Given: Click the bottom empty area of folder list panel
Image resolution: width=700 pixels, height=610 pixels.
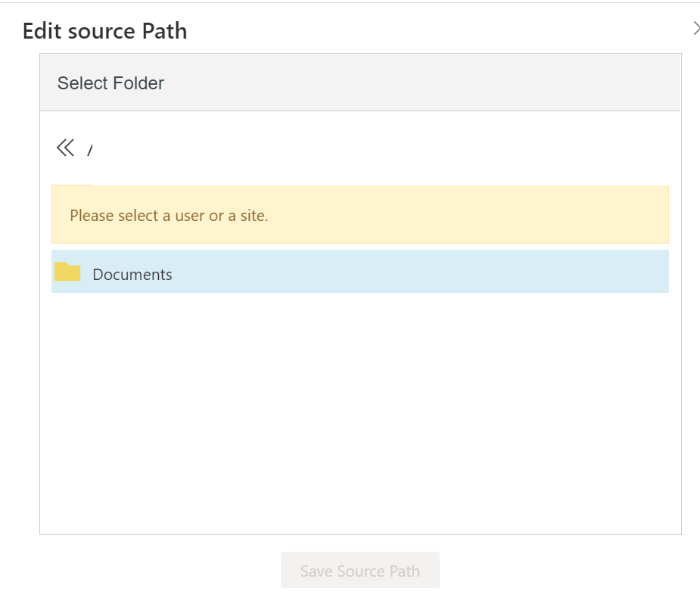Looking at the screenshot, I should tap(360, 500).
